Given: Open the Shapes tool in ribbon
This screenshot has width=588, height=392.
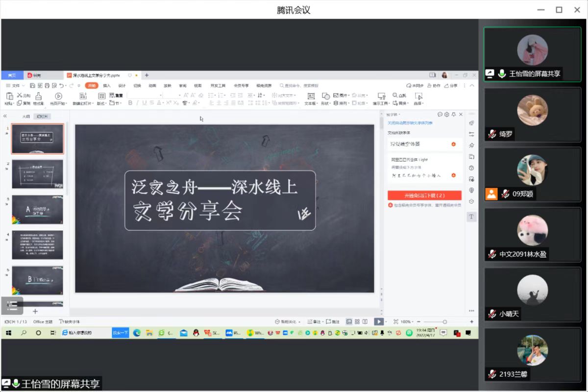Looking at the screenshot, I should (325, 96).
